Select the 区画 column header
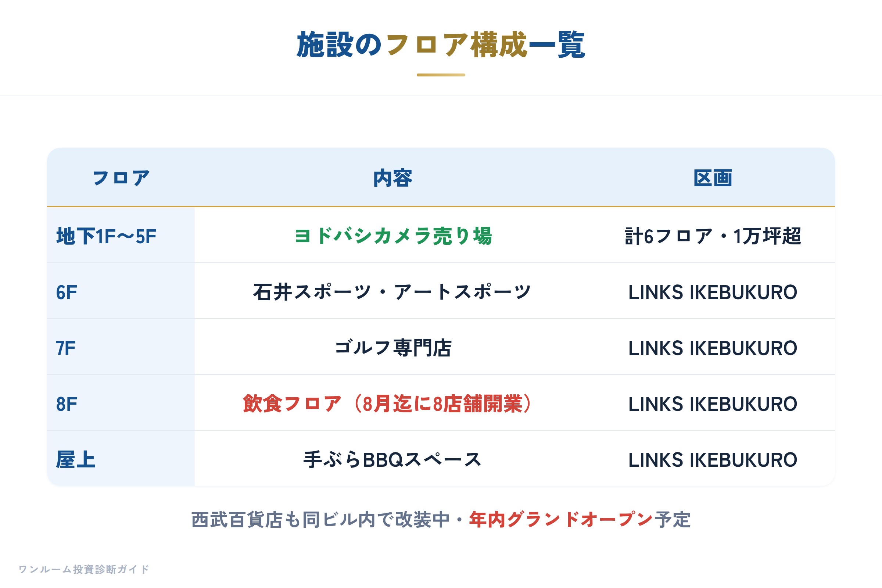 (713, 178)
